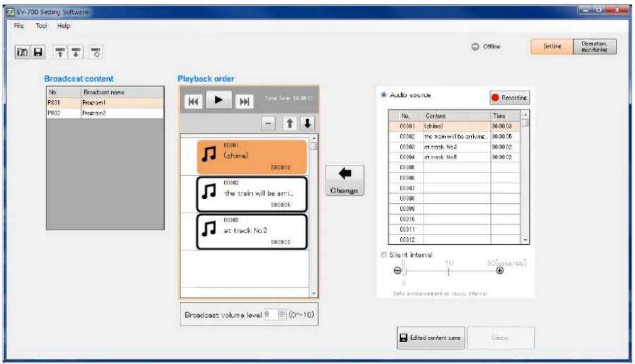The height and width of the screenshot is (364, 635).
Task: Click down arrow of audio source scrollbar
Action: 525,240
